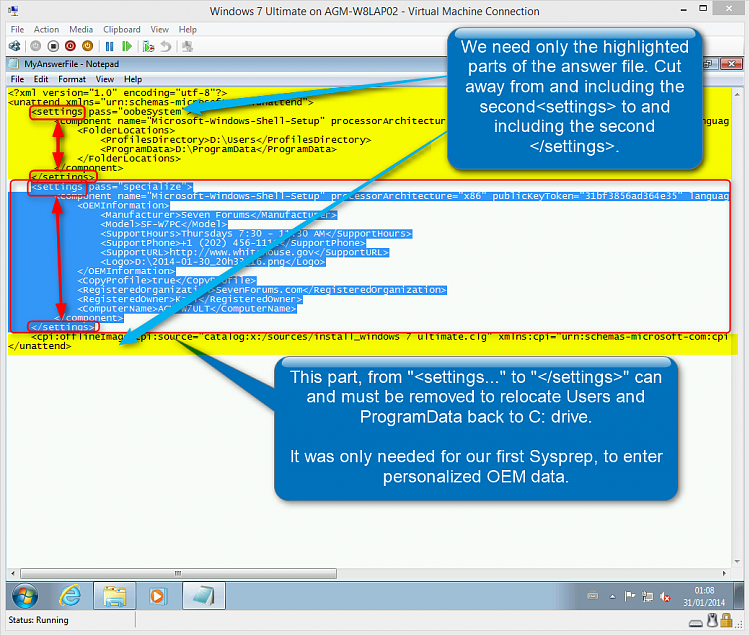The height and width of the screenshot is (636, 750).
Task: Show hidden tray icons arrow
Action: tap(612, 596)
